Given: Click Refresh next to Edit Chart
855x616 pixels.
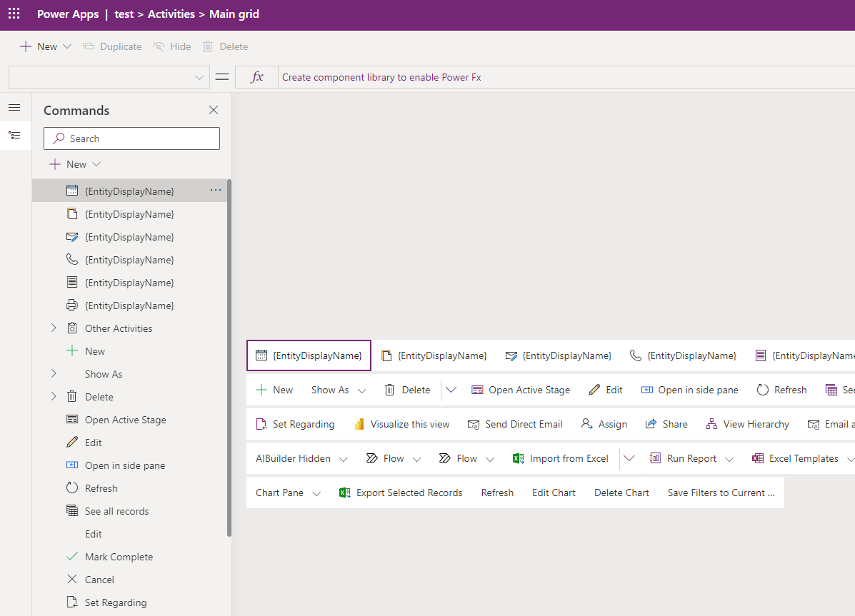Looking at the screenshot, I should [x=497, y=493].
